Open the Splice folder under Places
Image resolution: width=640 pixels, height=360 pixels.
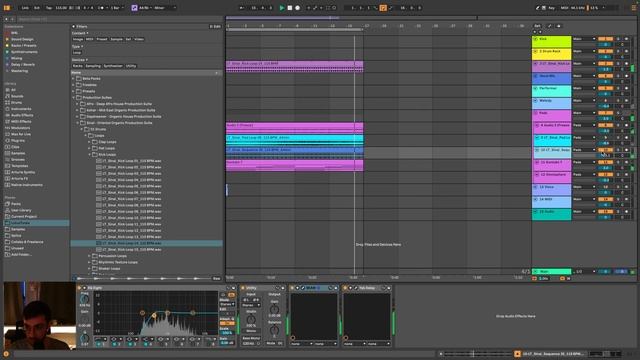(x=16, y=236)
